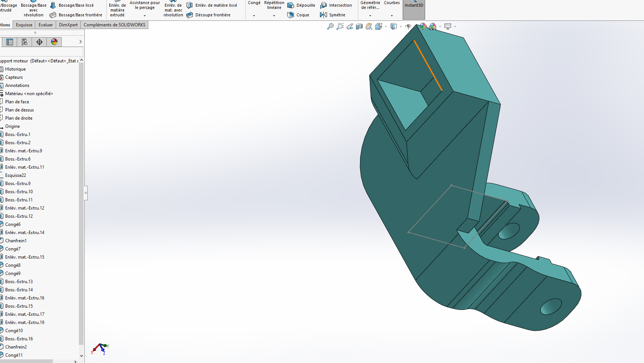Open Apply Scene dropdown arrow
Viewport: 644px width, 363px height.
point(440,26)
